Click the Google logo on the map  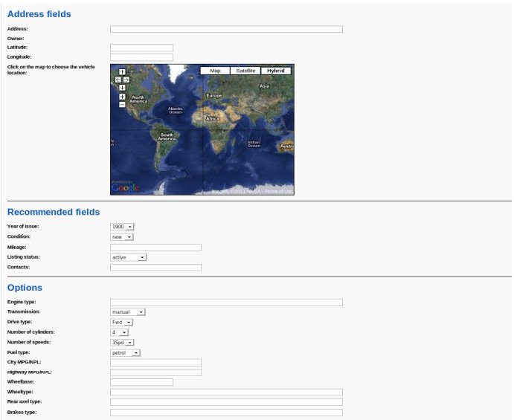tap(126, 187)
